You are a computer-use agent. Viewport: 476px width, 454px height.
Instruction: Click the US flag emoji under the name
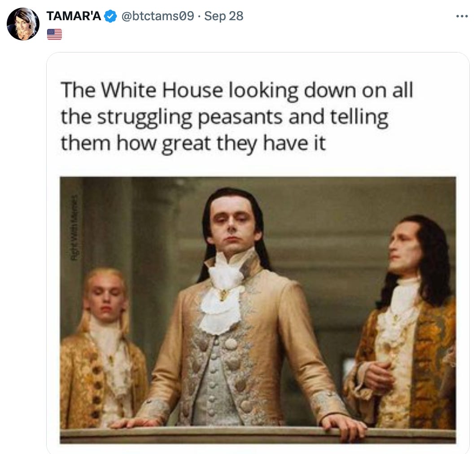point(55,34)
